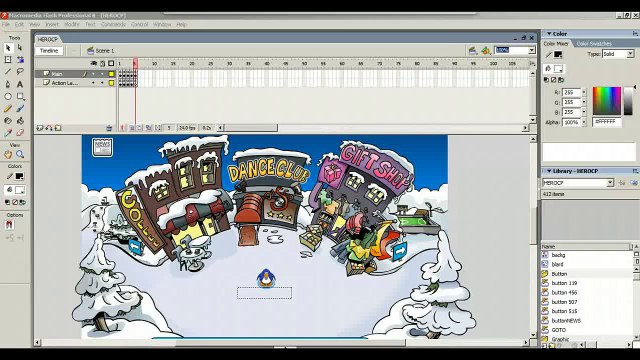
Task: Open the Window menu
Action: [162, 24]
